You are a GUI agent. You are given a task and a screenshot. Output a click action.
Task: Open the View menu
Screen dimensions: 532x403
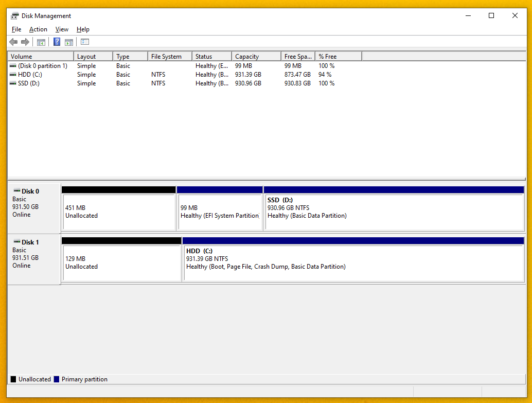(x=62, y=29)
